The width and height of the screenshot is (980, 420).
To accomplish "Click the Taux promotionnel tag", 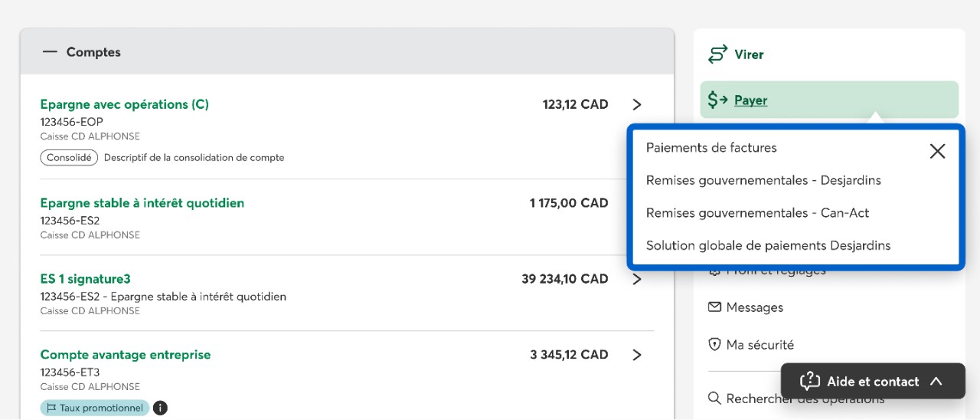I will (x=95, y=408).
